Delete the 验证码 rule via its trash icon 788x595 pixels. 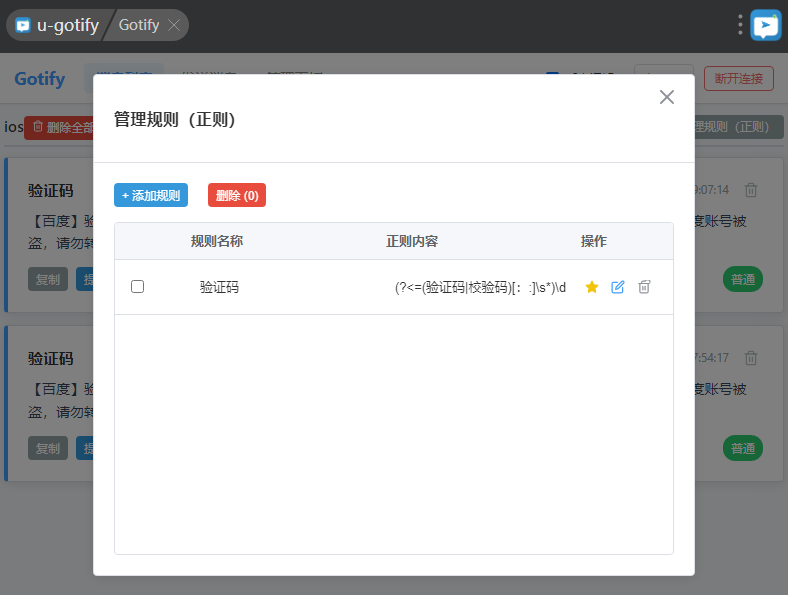click(645, 287)
